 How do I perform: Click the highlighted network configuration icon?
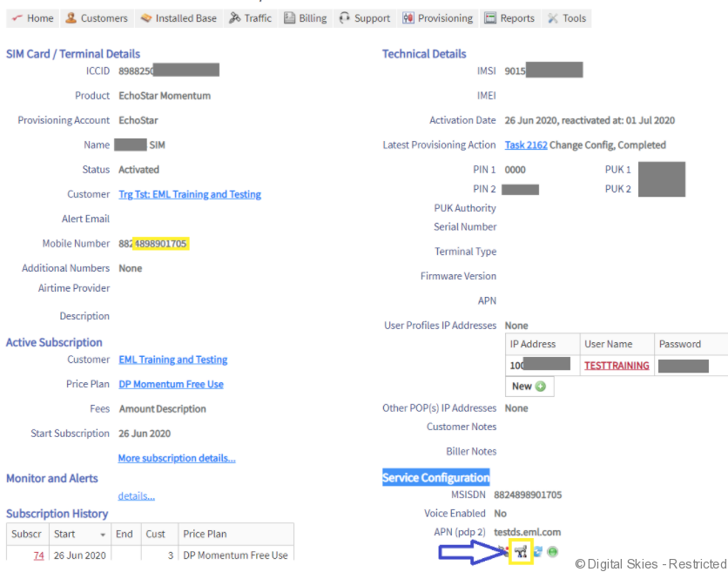(x=521, y=551)
